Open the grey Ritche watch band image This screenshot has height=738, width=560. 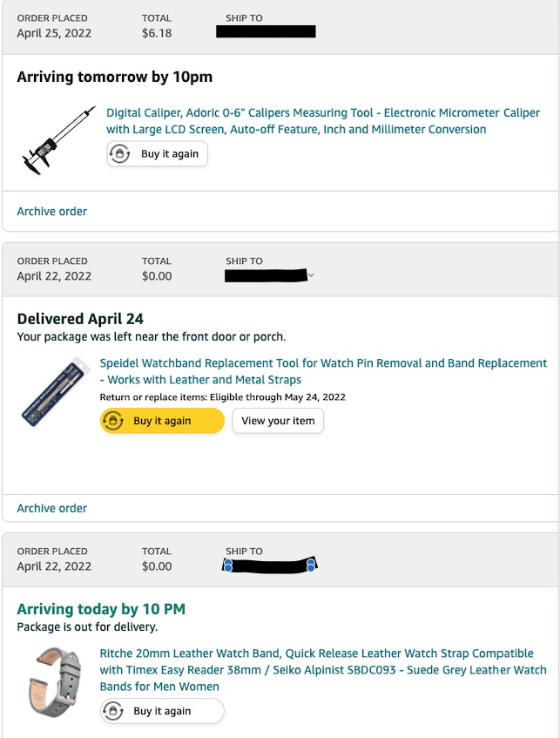coord(55,682)
